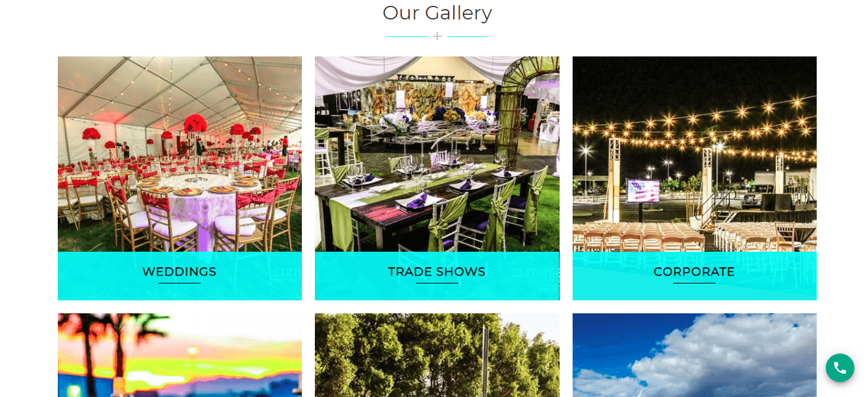Screen dimensions: 868x397
Task: Select the corporate string lights night photo
Action: tap(695, 154)
